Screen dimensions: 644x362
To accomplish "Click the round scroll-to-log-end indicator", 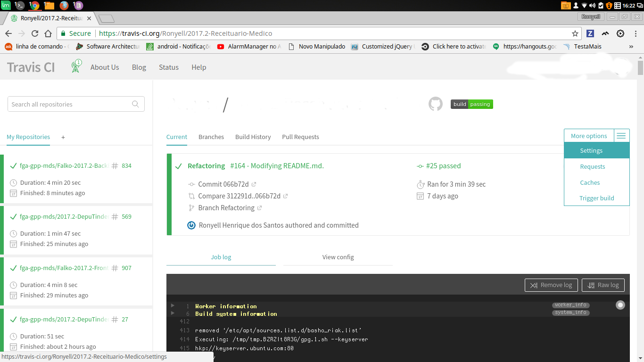I will coord(620,305).
